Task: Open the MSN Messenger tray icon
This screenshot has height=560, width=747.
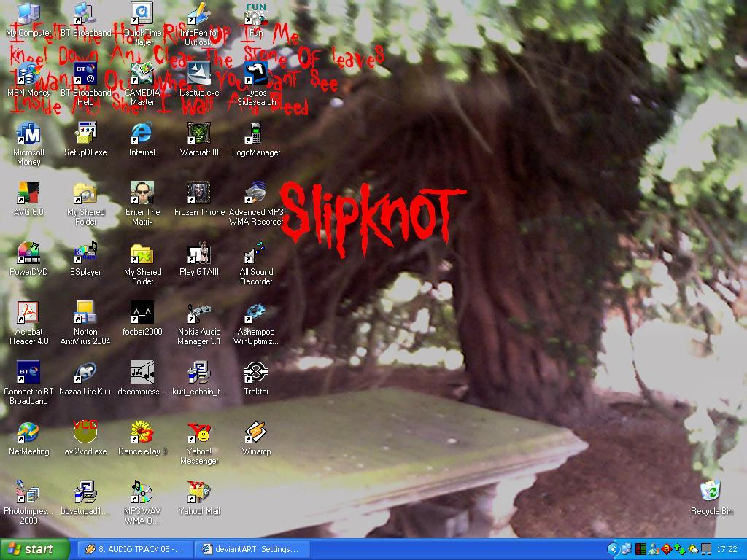Action: (654, 550)
